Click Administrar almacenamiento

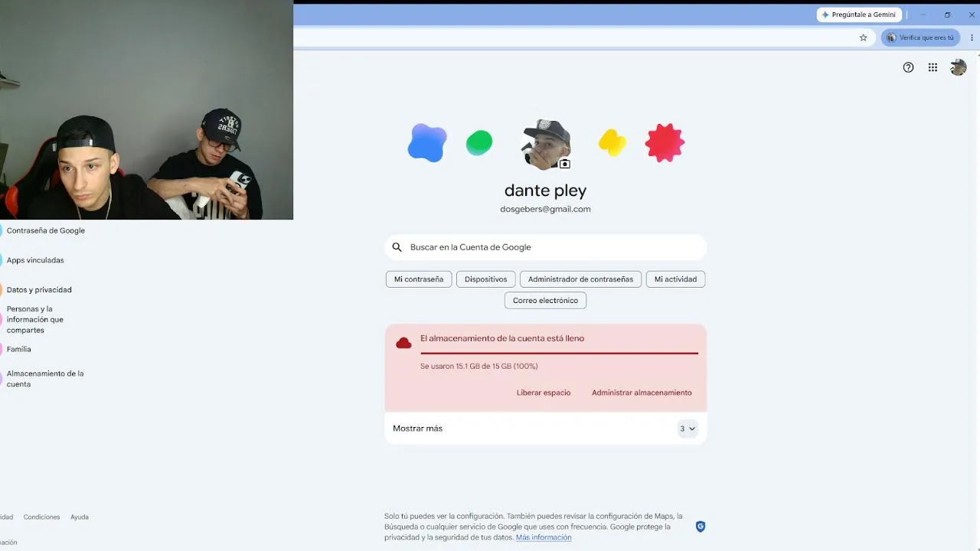[642, 393]
